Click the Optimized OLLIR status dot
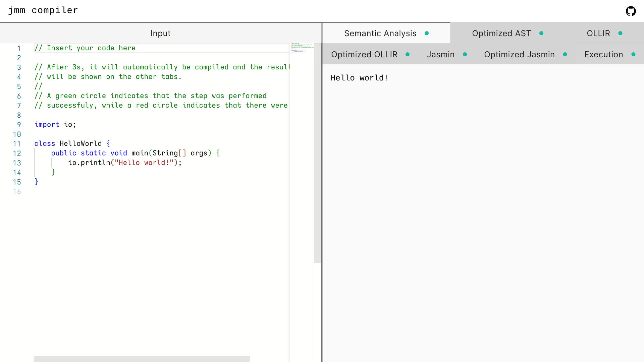This screenshot has height=362, width=644. [408, 54]
